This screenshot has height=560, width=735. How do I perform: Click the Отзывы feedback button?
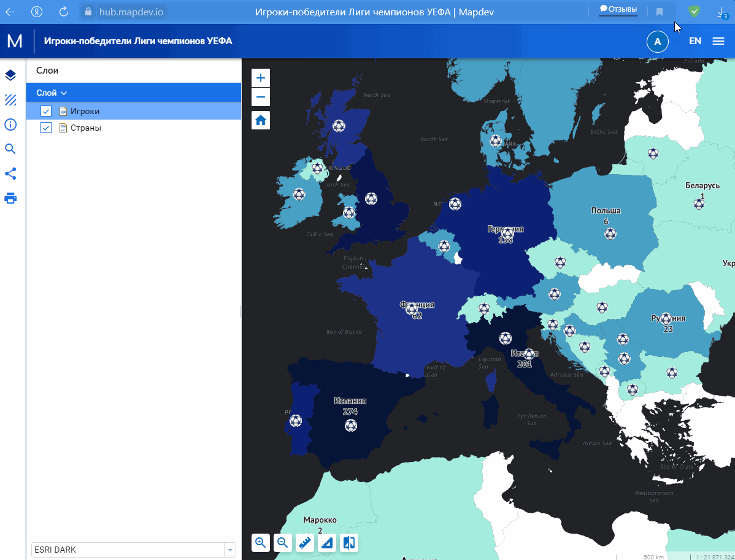coord(617,9)
